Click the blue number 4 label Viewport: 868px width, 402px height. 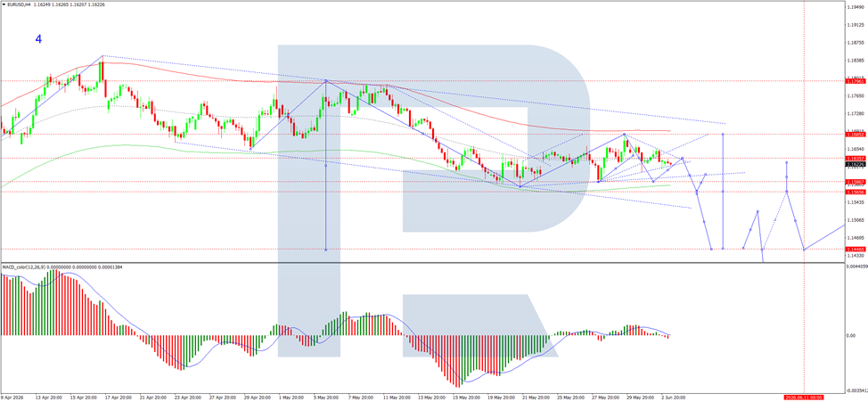click(x=38, y=38)
